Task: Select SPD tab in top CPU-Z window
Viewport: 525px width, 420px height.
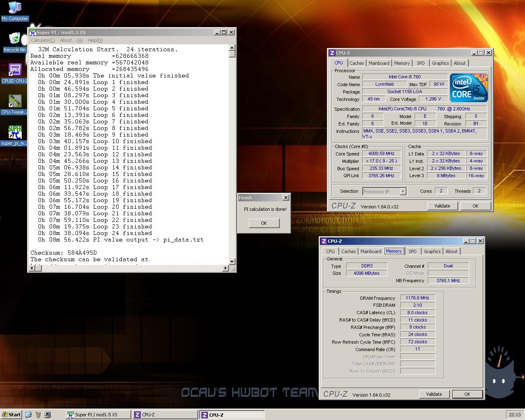Action: pos(421,63)
